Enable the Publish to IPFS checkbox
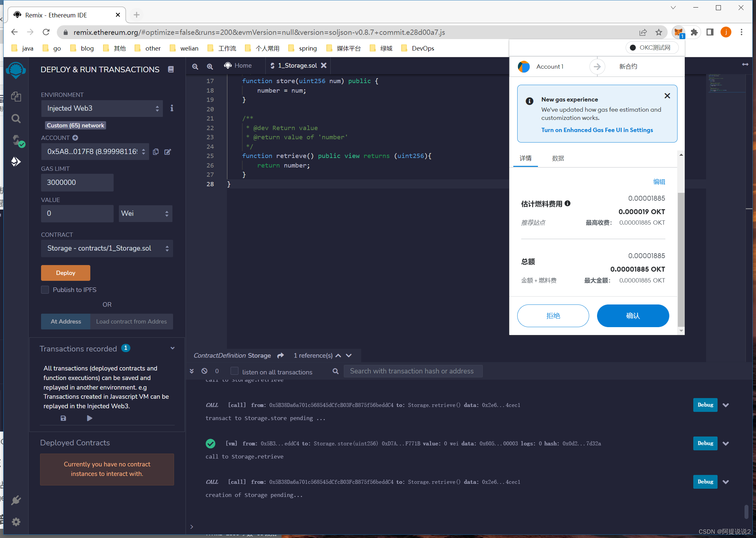The width and height of the screenshot is (756, 538). [x=45, y=290]
